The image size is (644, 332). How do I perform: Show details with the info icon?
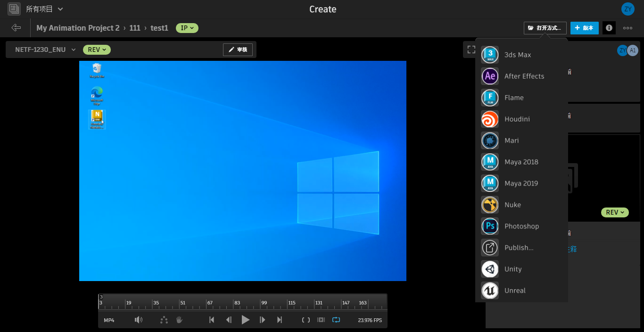tap(609, 28)
